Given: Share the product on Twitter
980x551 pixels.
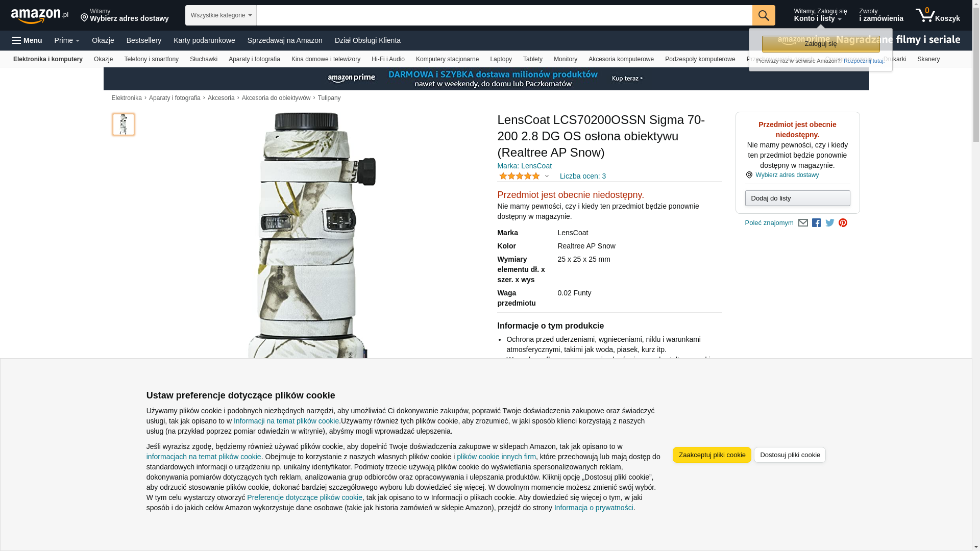Looking at the screenshot, I should (x=830, y=223).
